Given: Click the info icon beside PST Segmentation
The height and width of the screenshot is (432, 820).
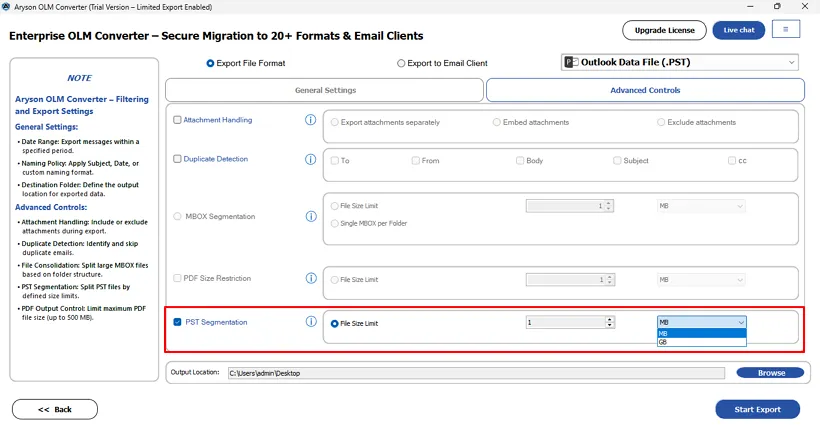Looking at the screenshot, I should pyautogui.click(x=310, y=322).
